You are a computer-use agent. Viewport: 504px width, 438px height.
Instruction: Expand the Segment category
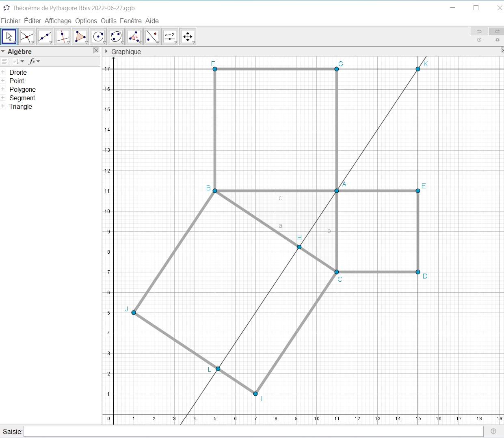(3, 97)
